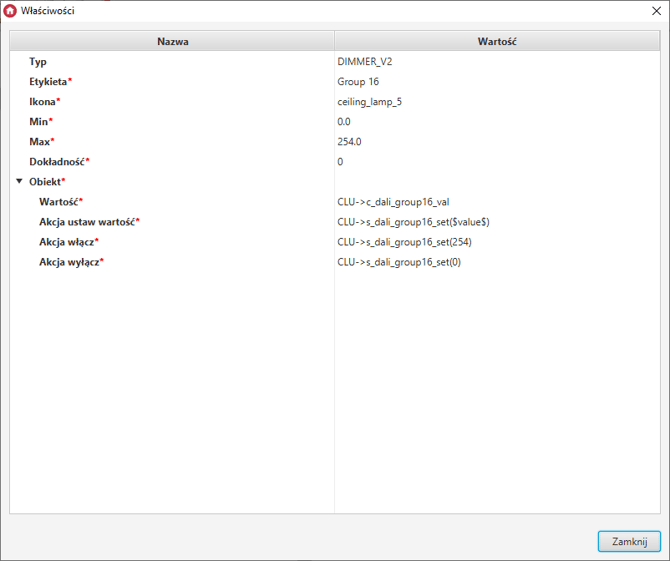This screenshot has height=561, width=670.
Task: Click the Max value 254.0 field
Action: (x=349, y=142)
